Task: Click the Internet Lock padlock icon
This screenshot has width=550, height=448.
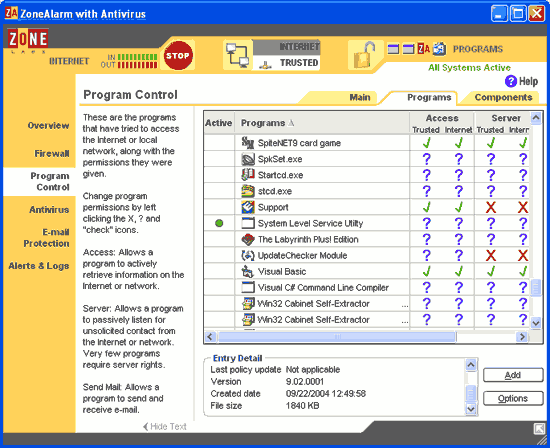Action: 364,55
